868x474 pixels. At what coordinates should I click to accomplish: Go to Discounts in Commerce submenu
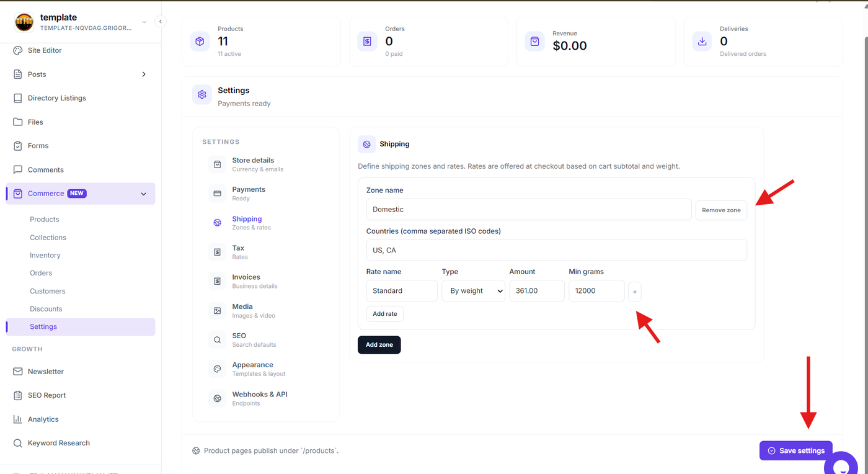click(x=46, y=309)
